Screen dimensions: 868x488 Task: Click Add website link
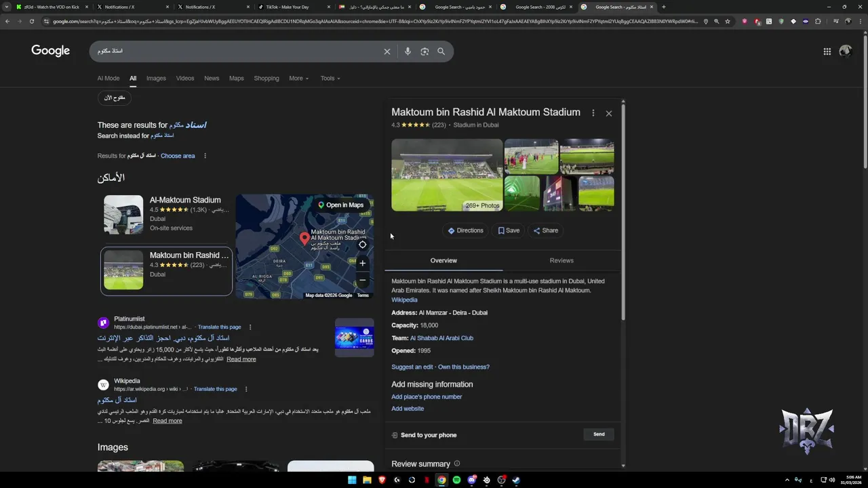pos(408,409)
